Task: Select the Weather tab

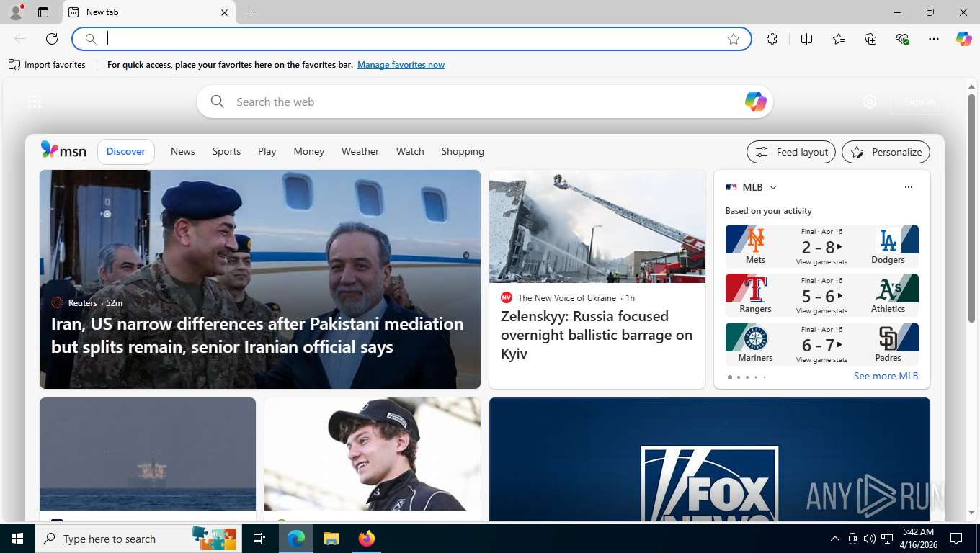Action: click(360, 151)
